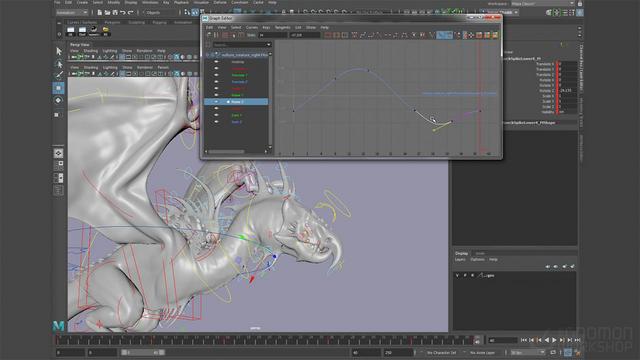Toggle Auto Keyframe button
640x360 pixels.
(x=568, y=352)
